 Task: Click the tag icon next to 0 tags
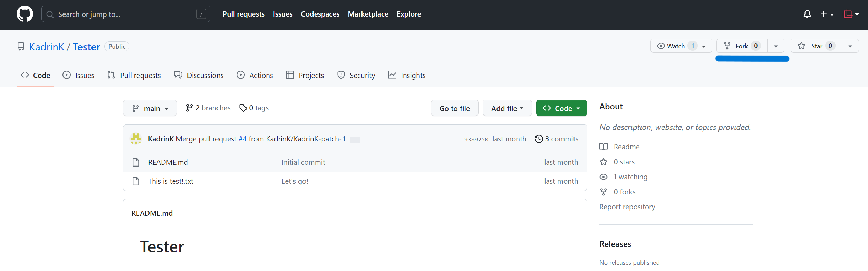pyautogui.click(x=243, y=108)
